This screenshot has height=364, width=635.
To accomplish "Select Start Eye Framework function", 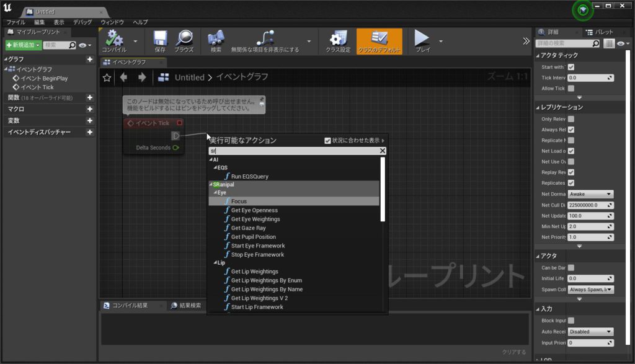I will (x=257, y=246).
